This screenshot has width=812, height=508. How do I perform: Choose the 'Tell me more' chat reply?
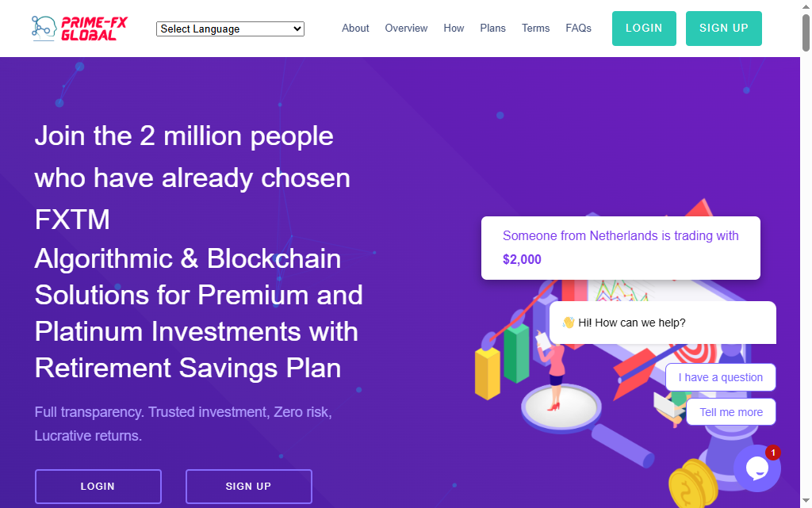pyautogui.click(x=730, y=411)
